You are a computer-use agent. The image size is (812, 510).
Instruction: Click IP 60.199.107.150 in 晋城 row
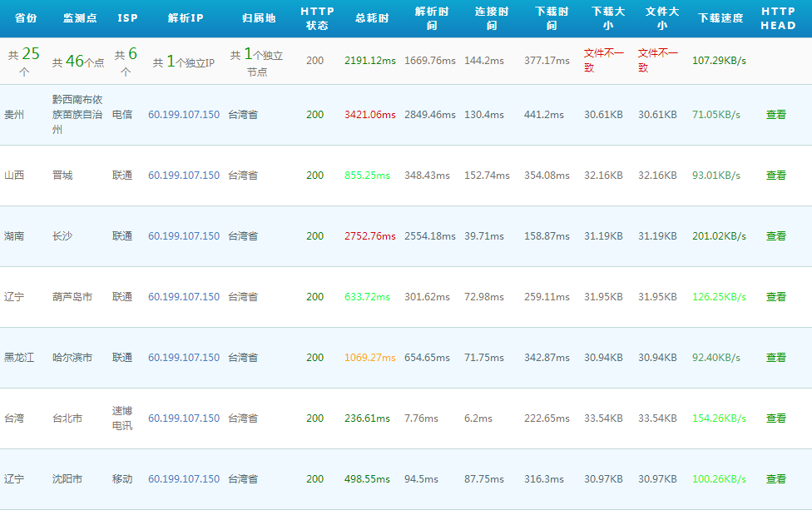pyautogui.click(x=184, y=175)
